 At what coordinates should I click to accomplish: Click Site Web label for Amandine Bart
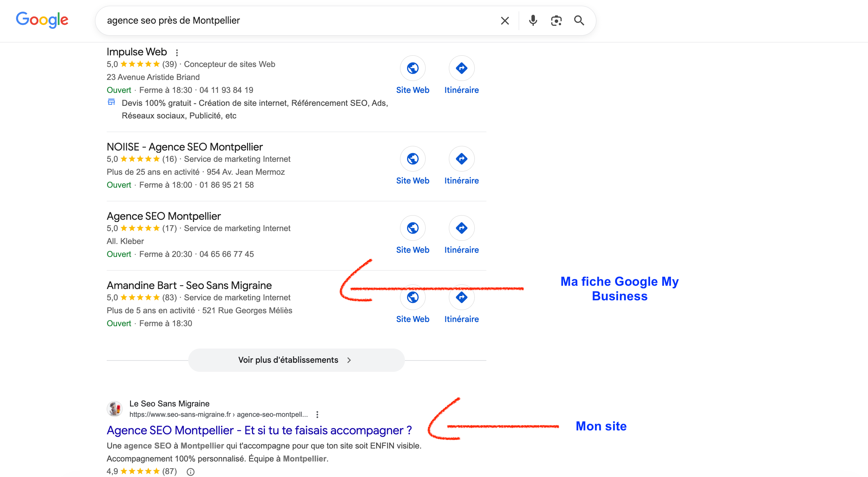click(x=412, y=319)
